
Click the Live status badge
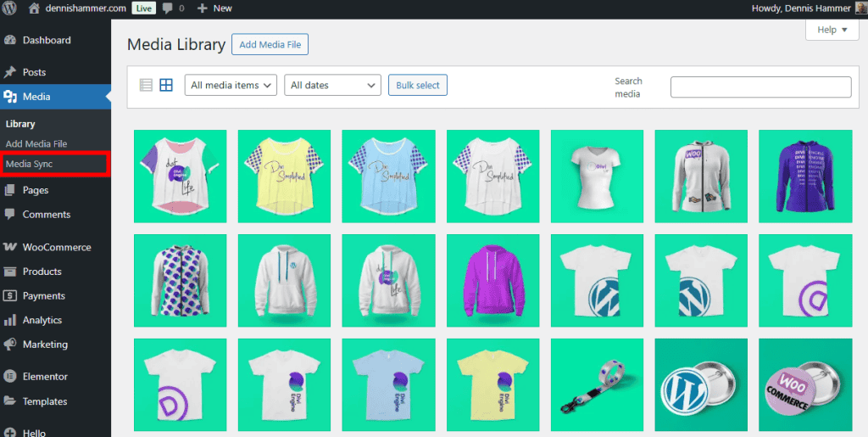(144, 8)
